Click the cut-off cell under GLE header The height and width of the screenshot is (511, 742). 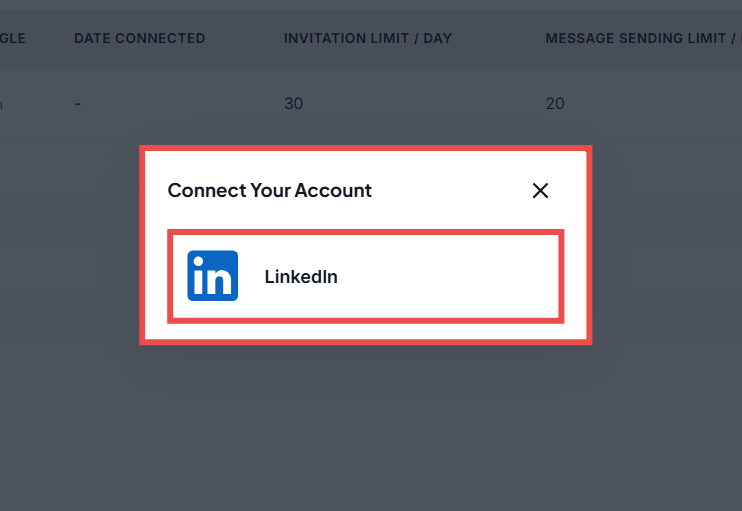pyautogui.click(x=3, y=104)
